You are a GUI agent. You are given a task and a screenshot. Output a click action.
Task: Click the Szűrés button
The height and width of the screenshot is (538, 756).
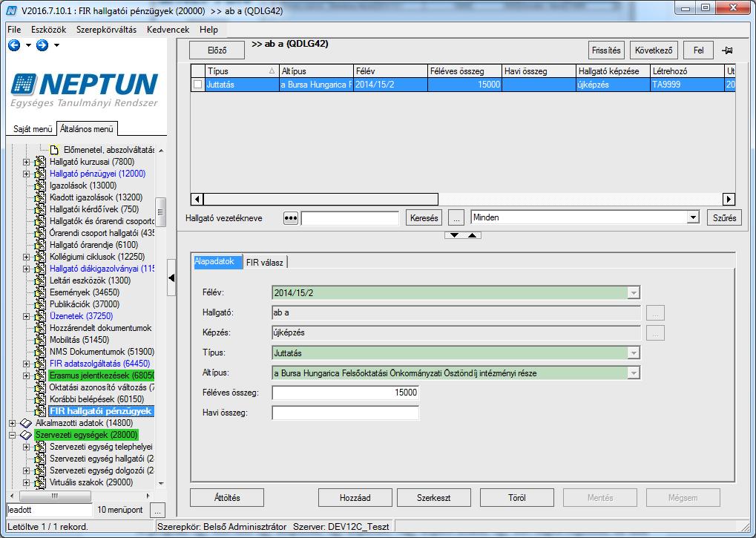tap(724, 218)
